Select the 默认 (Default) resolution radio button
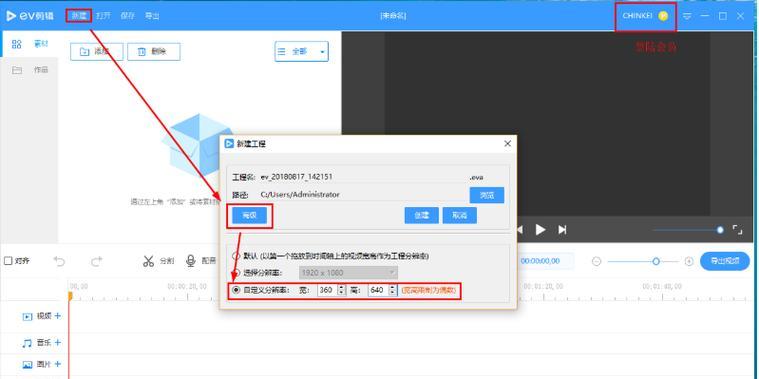Screen dimensions: 759x379 pos(236,256)
